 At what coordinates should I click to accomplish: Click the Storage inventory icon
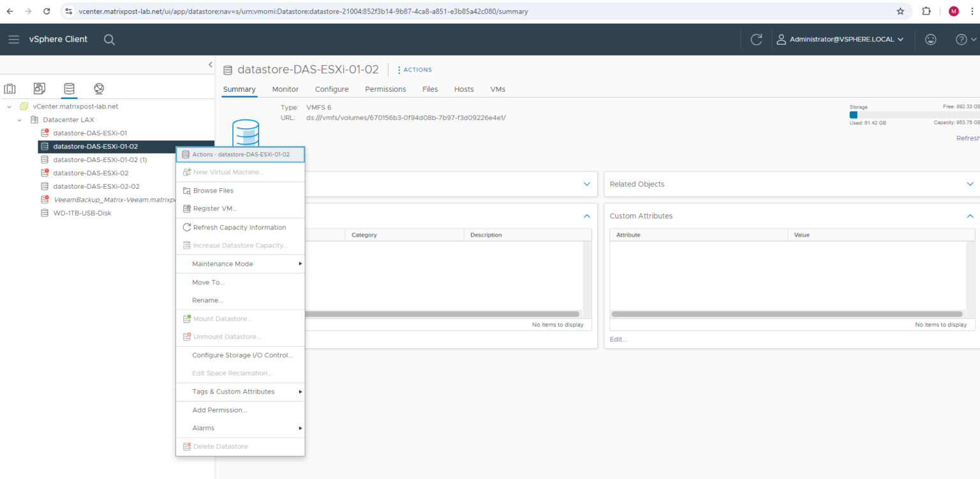pos(69,89)
